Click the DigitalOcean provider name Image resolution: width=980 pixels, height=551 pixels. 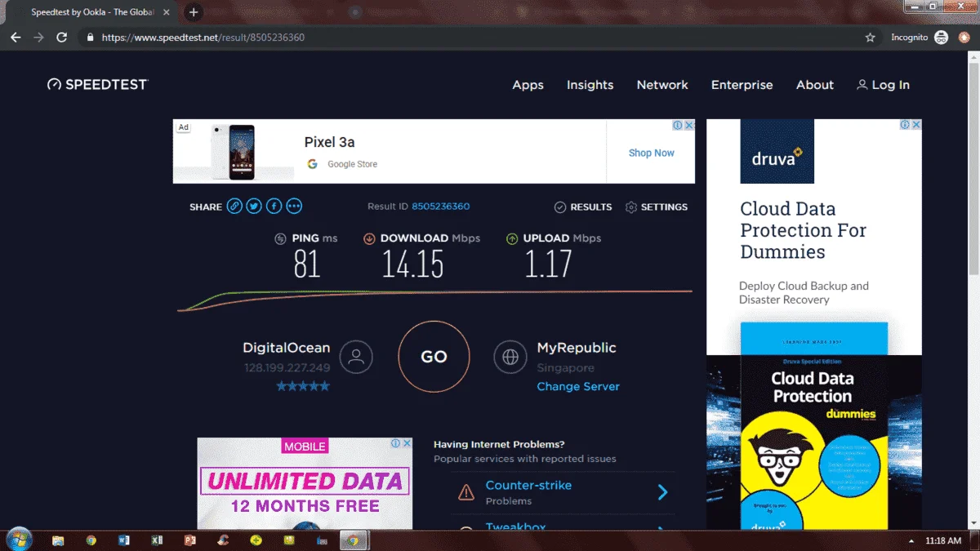287,348
